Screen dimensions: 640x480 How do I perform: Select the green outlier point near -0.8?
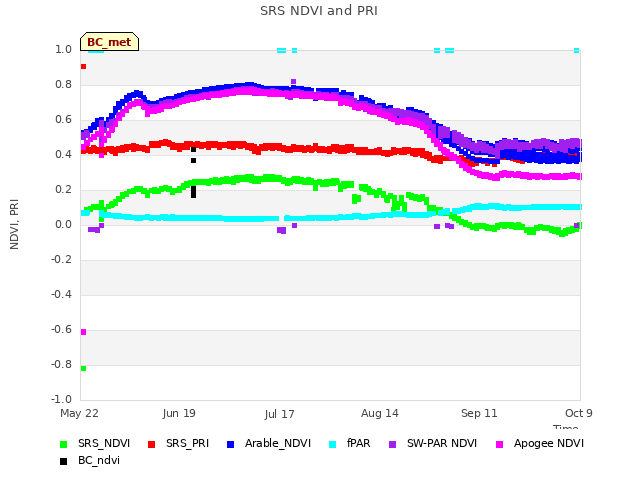[x=83, y=369]
